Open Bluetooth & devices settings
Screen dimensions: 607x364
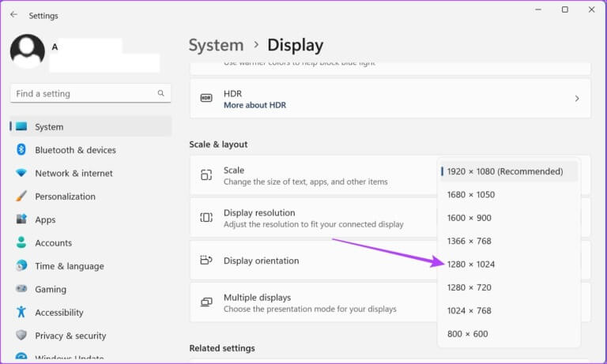click(x=75, y=150)
